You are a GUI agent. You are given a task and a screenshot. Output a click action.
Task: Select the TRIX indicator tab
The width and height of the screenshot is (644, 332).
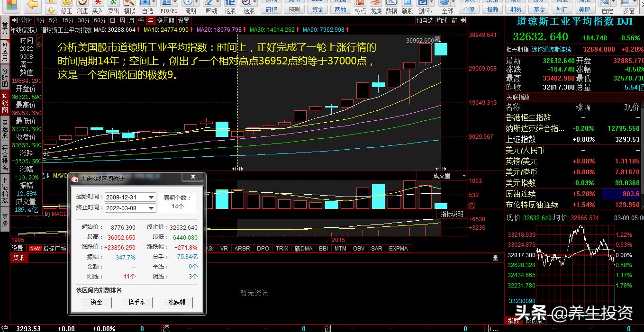282,248
